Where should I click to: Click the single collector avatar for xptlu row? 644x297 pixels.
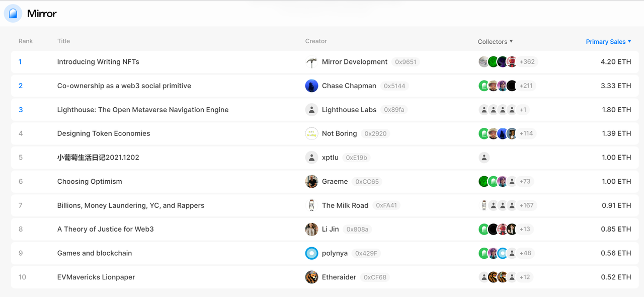coord(484,158)
